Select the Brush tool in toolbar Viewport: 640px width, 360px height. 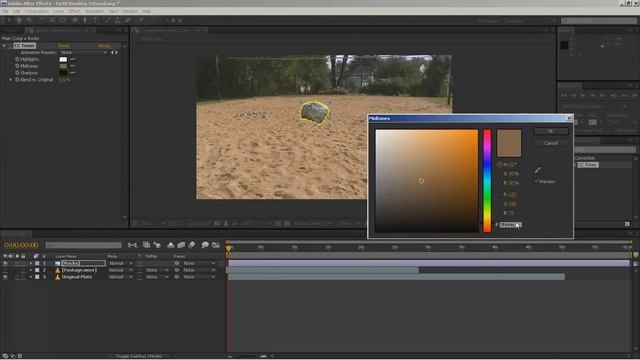(x=108, y=20)
